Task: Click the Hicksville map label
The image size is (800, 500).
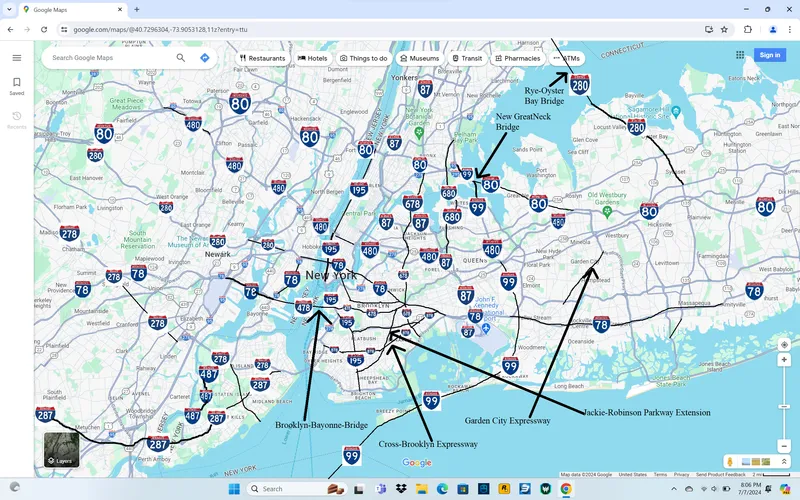Action: pos(660,224)
